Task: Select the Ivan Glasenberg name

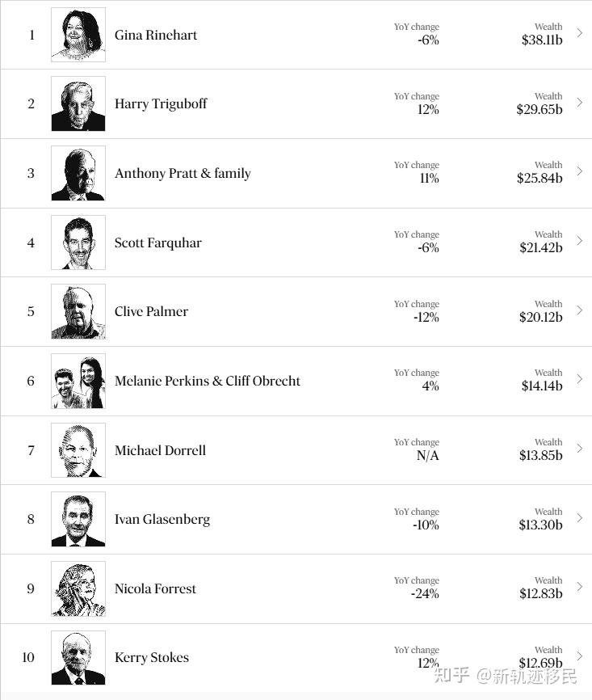Action: [162, 520]
